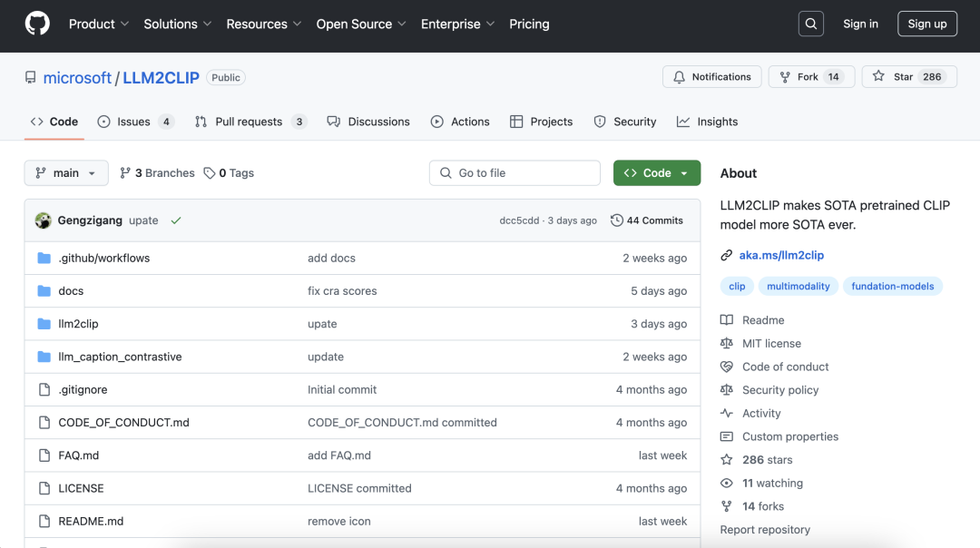Click the Go to file search field
Screen dimensions: 980x548
[514, 173]
